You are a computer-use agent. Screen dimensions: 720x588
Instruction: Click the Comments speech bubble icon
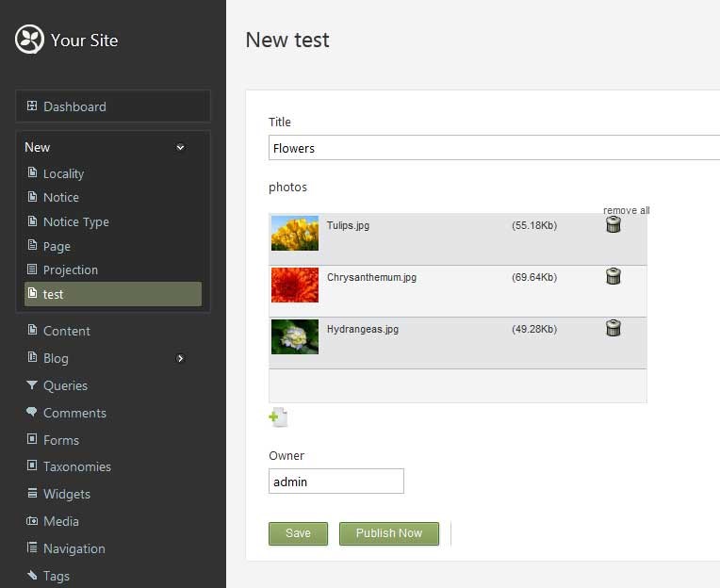pos(32,413)
